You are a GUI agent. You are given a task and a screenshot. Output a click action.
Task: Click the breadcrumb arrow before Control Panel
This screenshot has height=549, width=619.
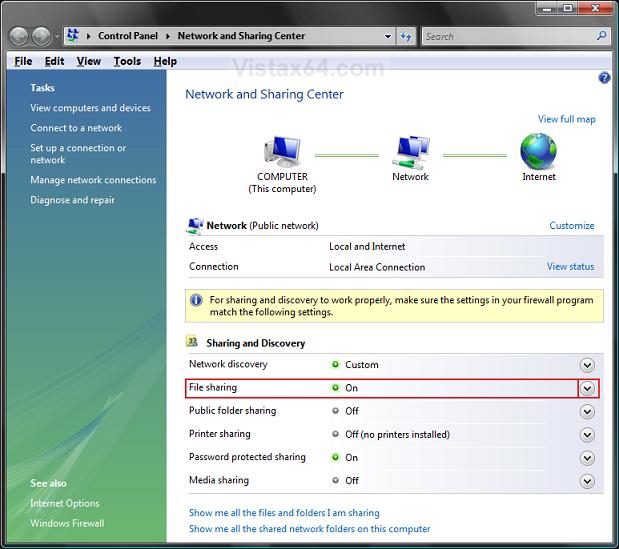88,36
